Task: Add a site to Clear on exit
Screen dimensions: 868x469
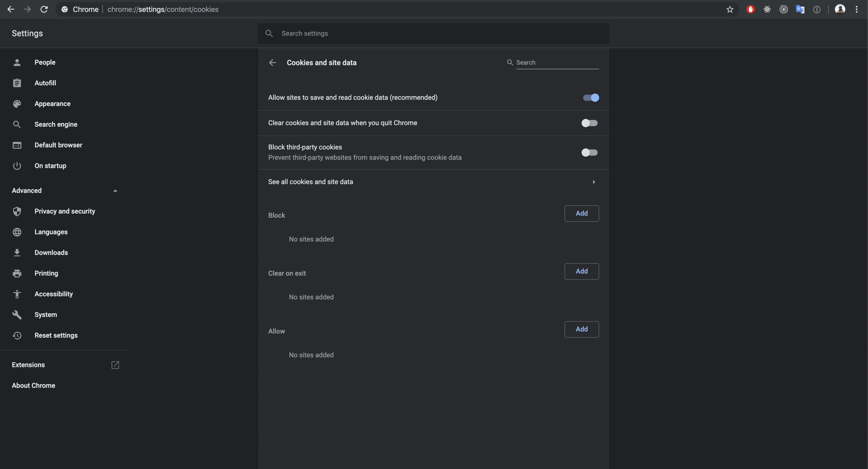Action: [581, 271]
